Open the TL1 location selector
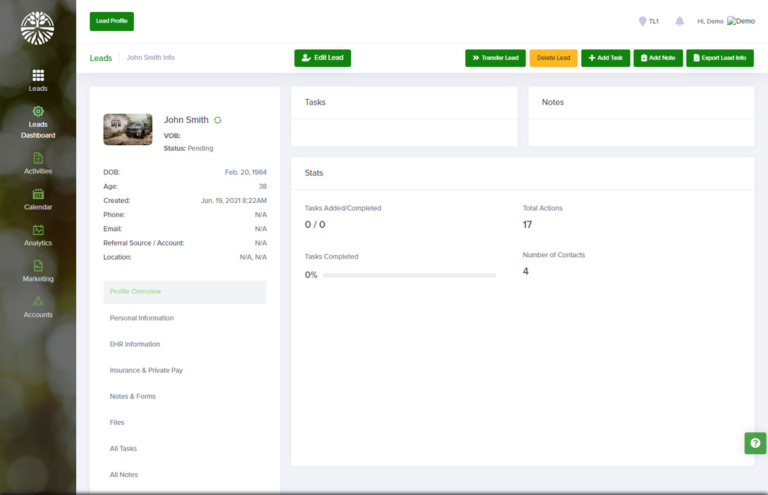 648,21
